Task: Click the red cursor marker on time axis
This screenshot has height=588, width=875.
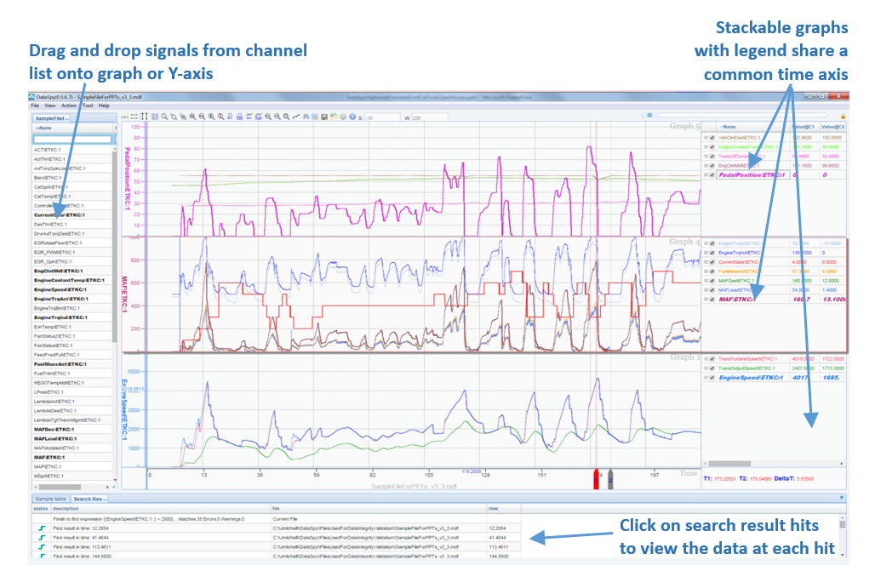Action: pyautogui.click(x=596, y=479)
